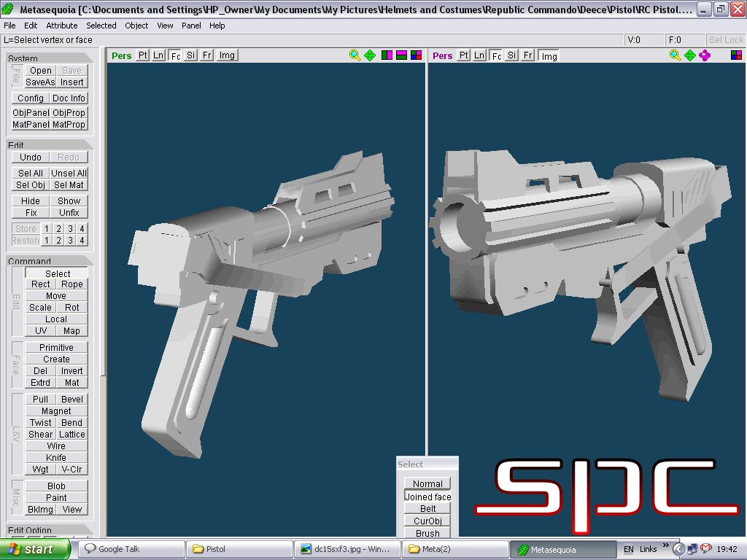
Task: Choose Joined face selection mode
Action: pyautogui.click(x=427, y=497)
